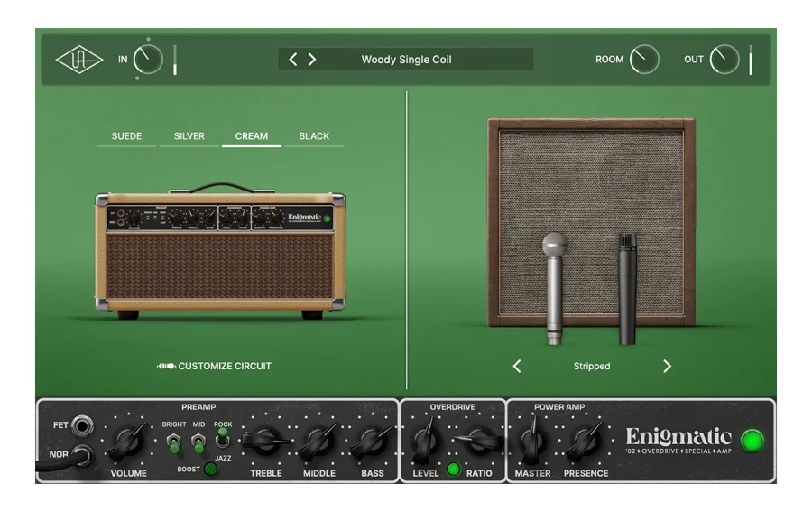Image resolution: width=812 pixels, height=512 pixels.
Task: Turn the overdrive RATIO knob
Action: [x=479, y=441]
